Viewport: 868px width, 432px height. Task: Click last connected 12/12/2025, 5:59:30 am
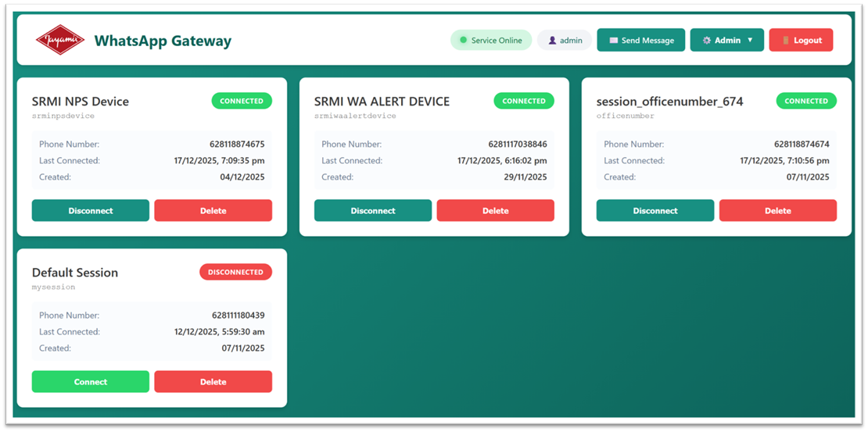pyautogui.click(x=219, y=332)
